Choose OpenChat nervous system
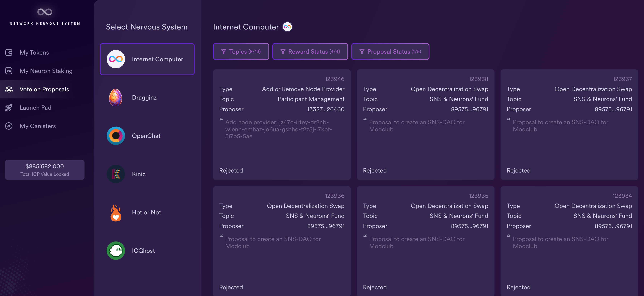Image resolution: width=644 pixels, height=296 pixels. tap(147, 136)
